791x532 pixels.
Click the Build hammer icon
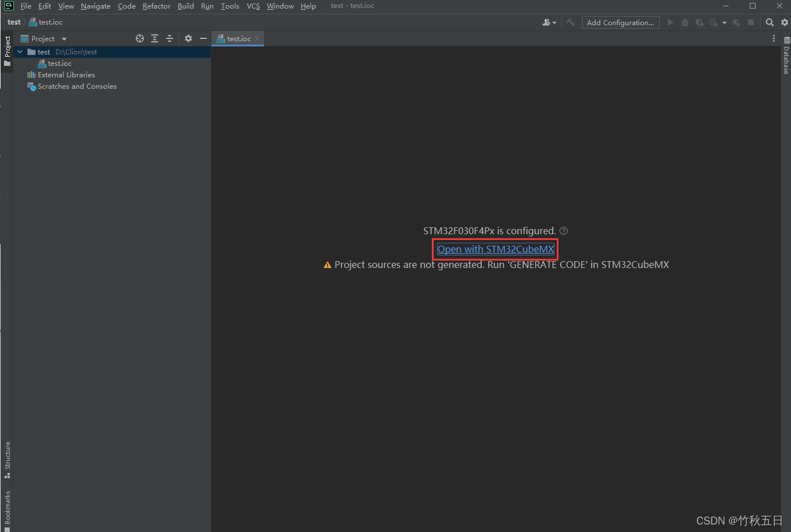[570, 22]
